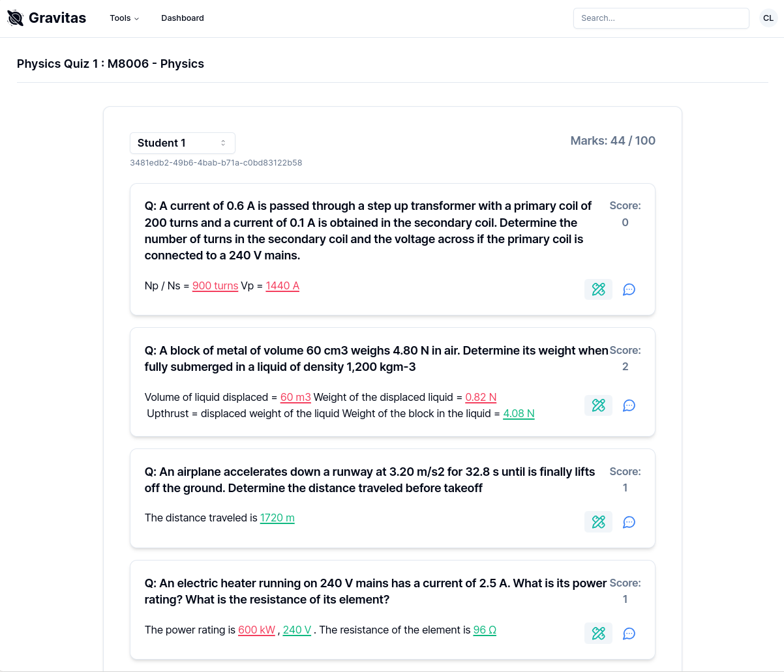Click the regrade icon on the electric heater question
This screenshot has width=784, height=672.
tap(598, 633)
